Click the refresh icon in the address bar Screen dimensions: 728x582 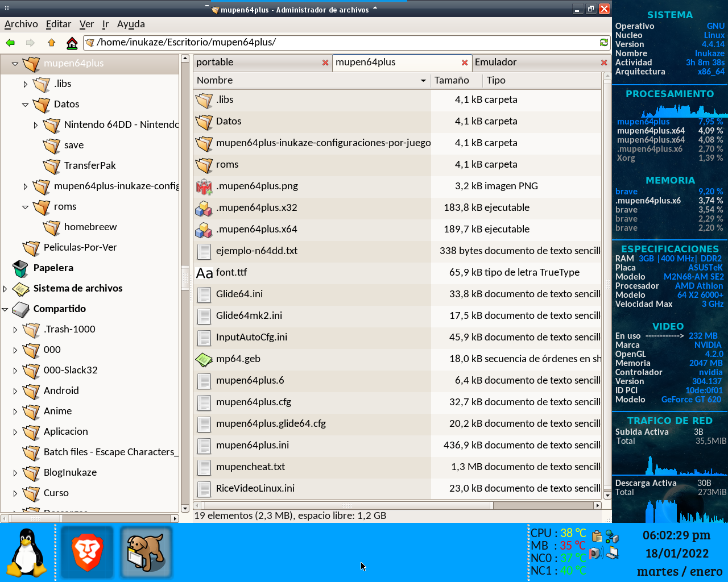coord(603,42)
